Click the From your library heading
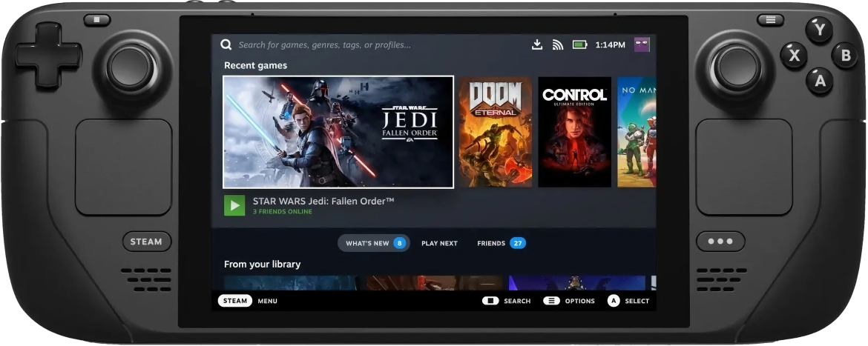 pos(263,265)
